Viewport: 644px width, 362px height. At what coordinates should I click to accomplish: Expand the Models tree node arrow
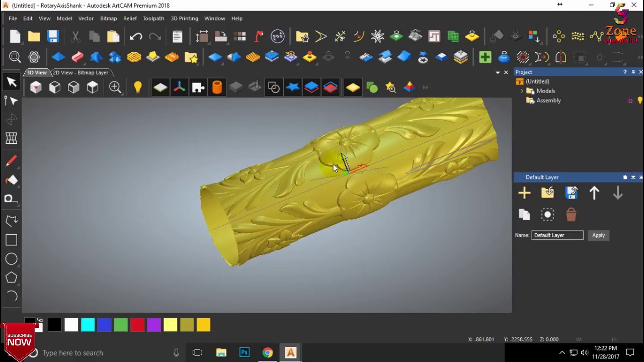[522, 91]
